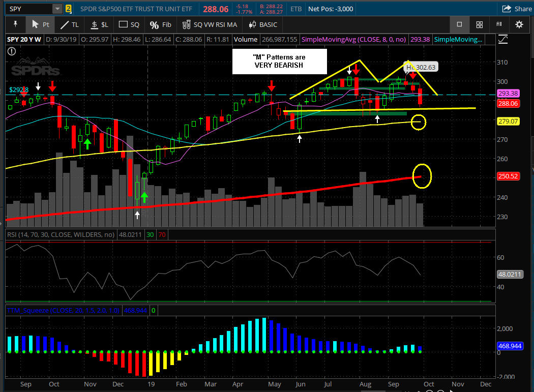
Task: Open the SQ VW RSI MA studies set
Action: click(x=209, y=24)
